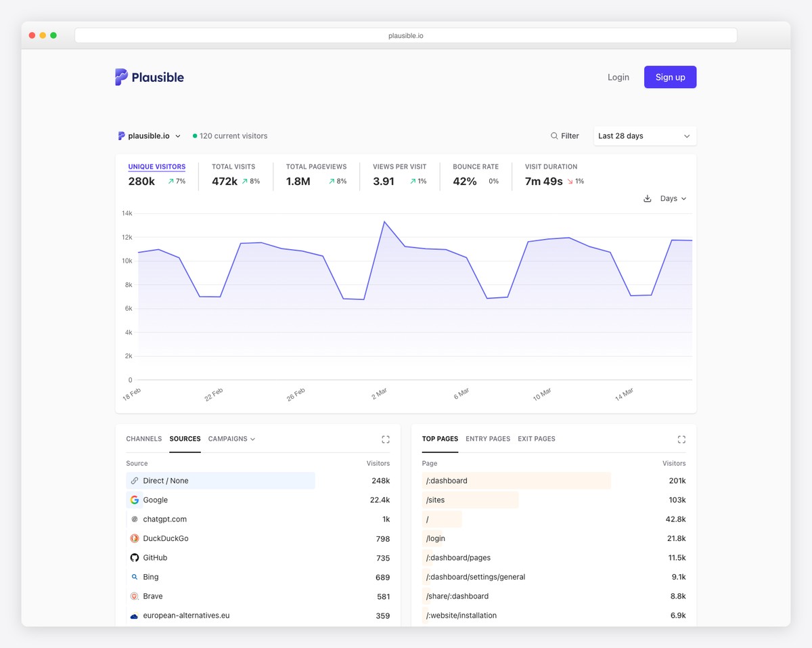
Task: Expand the plausible.io site switcher chevron
Action: pyautogui.click(x=178, y=135)
